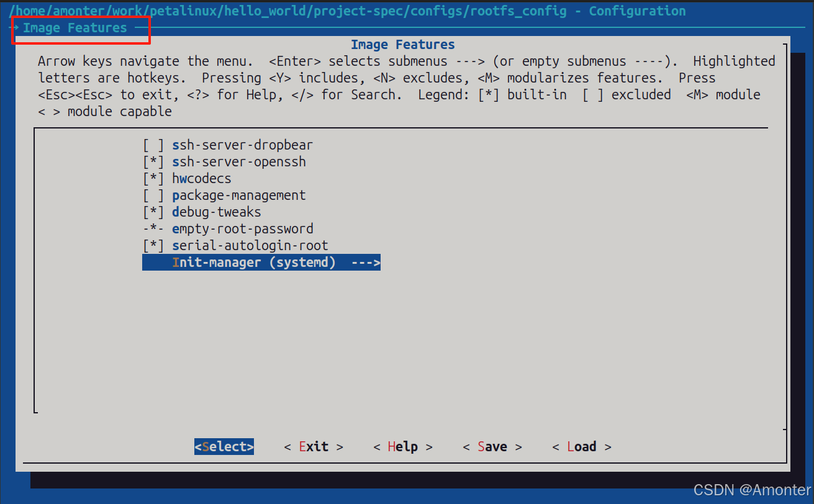Click the Select button
The height and width of the screenshot is (504, 814).
224,447
